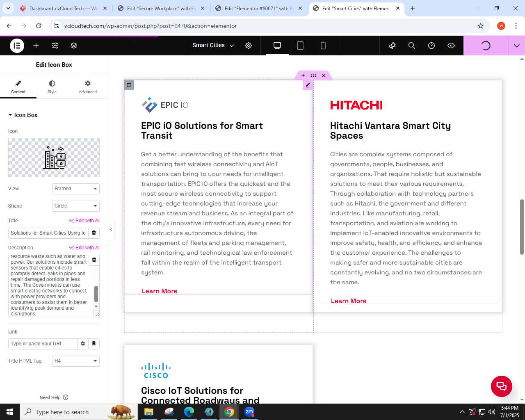Collapse the editor panel with arrow

[x=111, y=230]
